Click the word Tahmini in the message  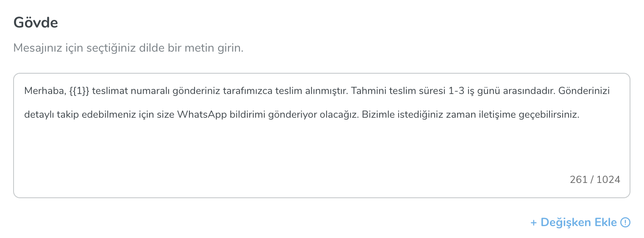366,91
